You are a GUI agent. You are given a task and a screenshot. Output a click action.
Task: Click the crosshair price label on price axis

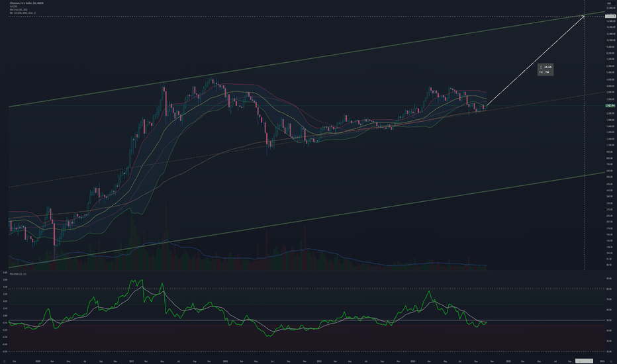pos(610,16)
